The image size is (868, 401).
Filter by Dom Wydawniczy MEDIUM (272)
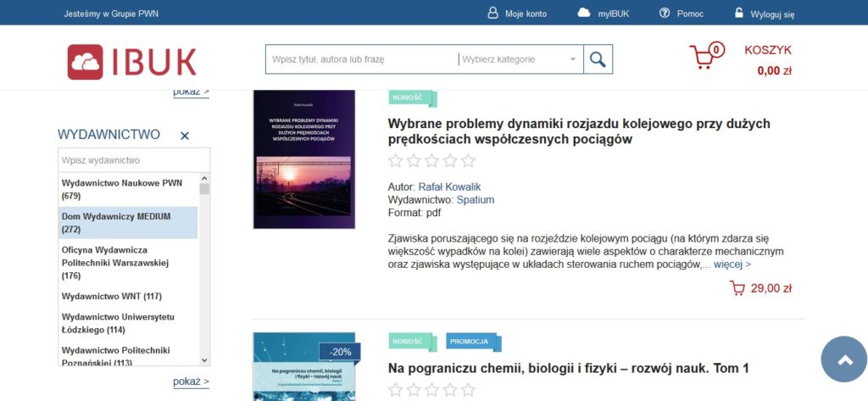(x=128, y=223)
